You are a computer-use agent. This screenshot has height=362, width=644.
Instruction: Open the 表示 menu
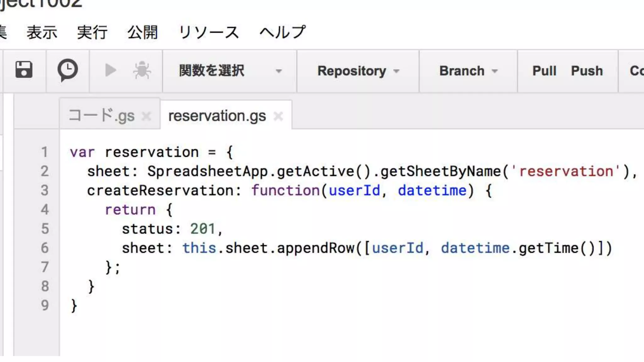(x=42, y=32)
